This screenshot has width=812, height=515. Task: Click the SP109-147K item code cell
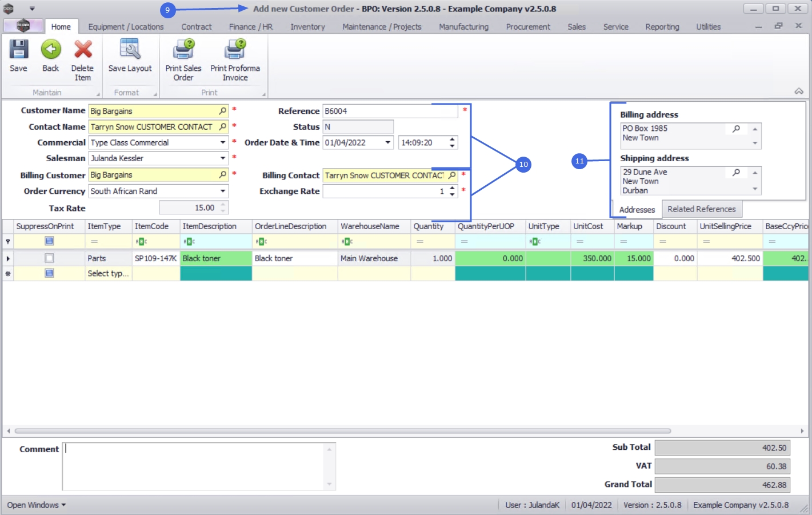(156, 258)
